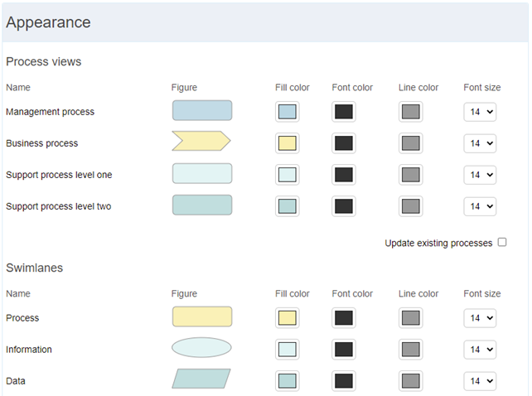Enable Update existing processes checkbox
The width and height of the screenshot is (532, 396).
coord(502,242)
